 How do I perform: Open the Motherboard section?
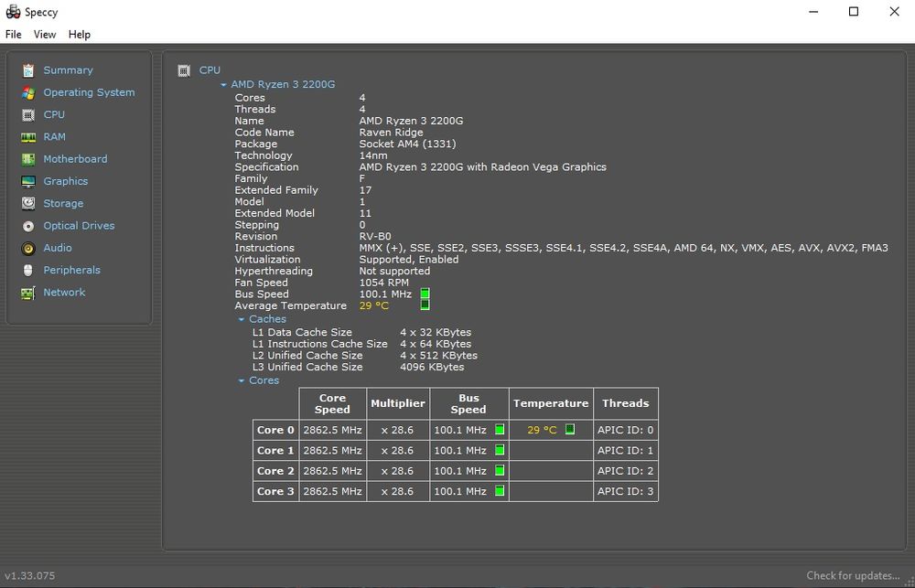pyautogui.click(x=75, y=159)
